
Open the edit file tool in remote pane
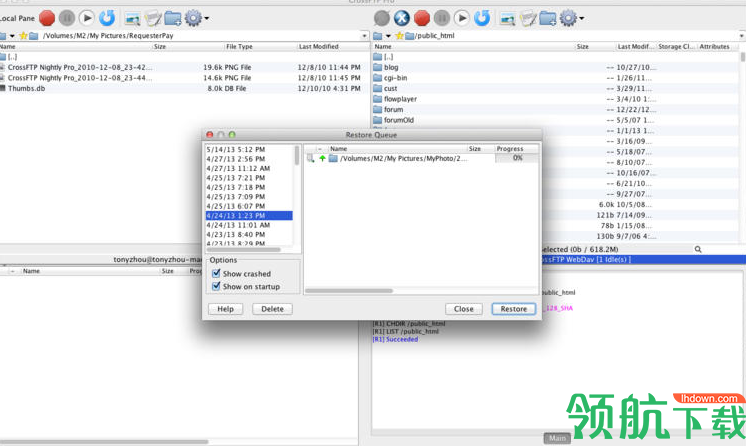point(528,19)
